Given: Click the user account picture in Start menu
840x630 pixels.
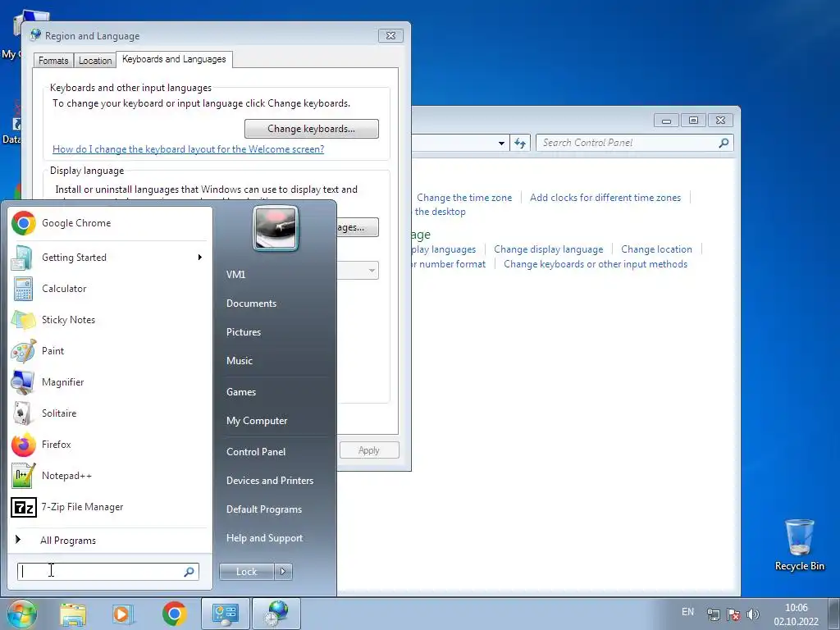Looking at the screenshot, I should (276, 229).
